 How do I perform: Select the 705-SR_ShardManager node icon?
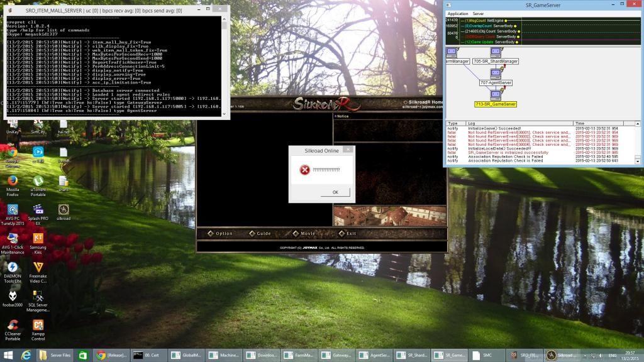point(496,52)
